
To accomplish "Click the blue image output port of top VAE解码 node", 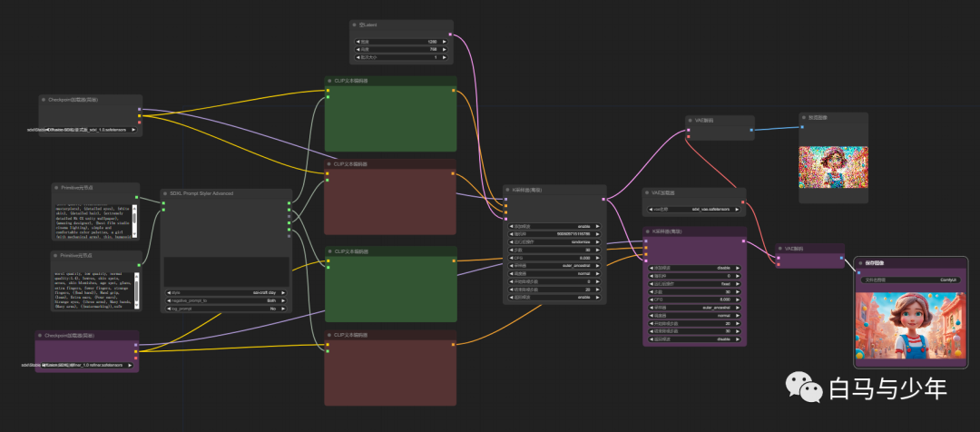I will [x=750, y=130].
